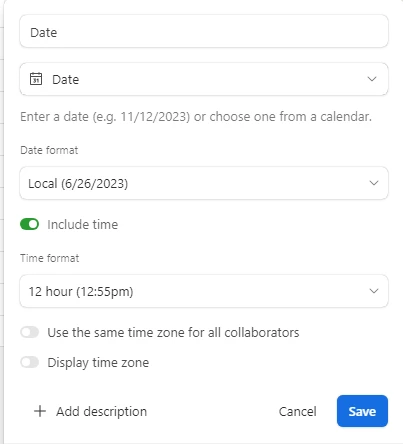Click the plus icon for Add description
The height and width of the screenshot is (444, 403).
point(40,411)
